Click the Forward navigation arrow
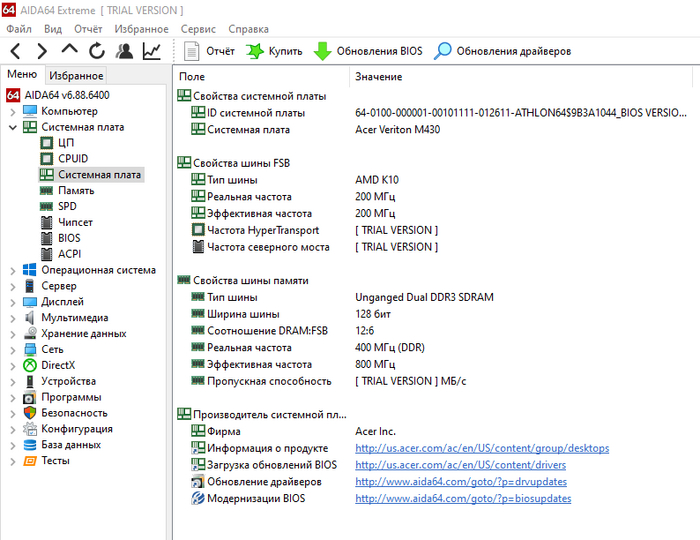 [x=42, y=51]
